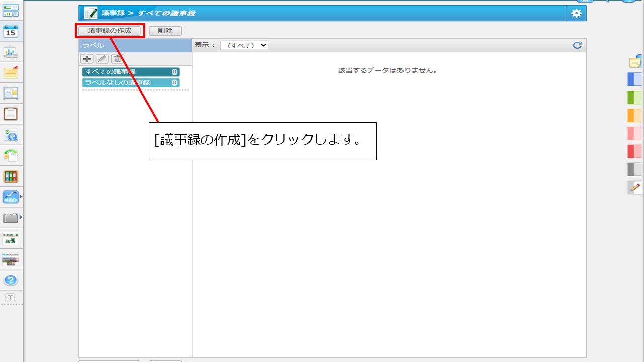Pick the red sticky note color
The width and height of the screenshot is (644, 362).
tap(635, 151)
